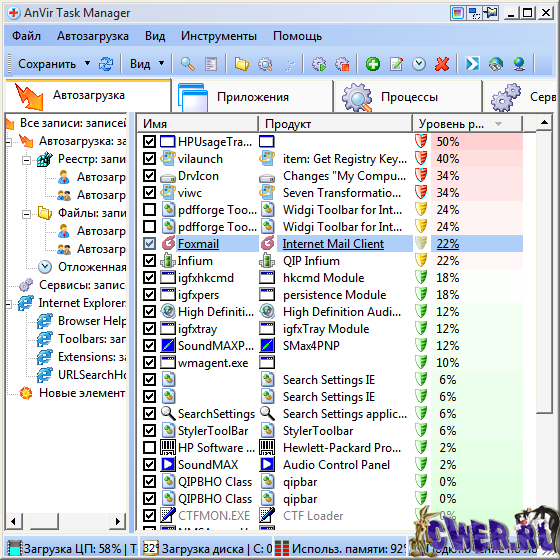The width and height of the screenshot is (560, 560).
Task: Uncheck the CTFMON.EXE startup checkbox
Action: pos(149,515)
